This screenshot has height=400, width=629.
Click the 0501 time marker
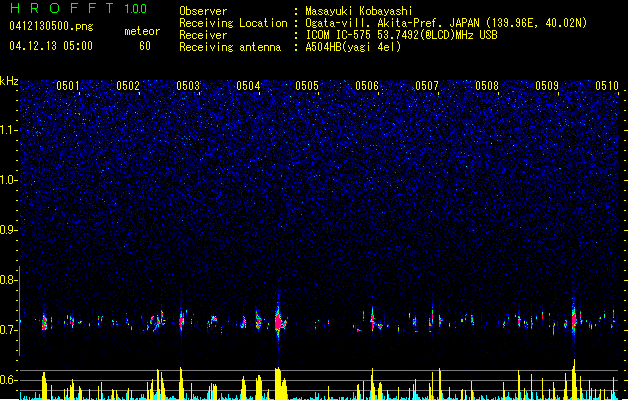point(68,86)
